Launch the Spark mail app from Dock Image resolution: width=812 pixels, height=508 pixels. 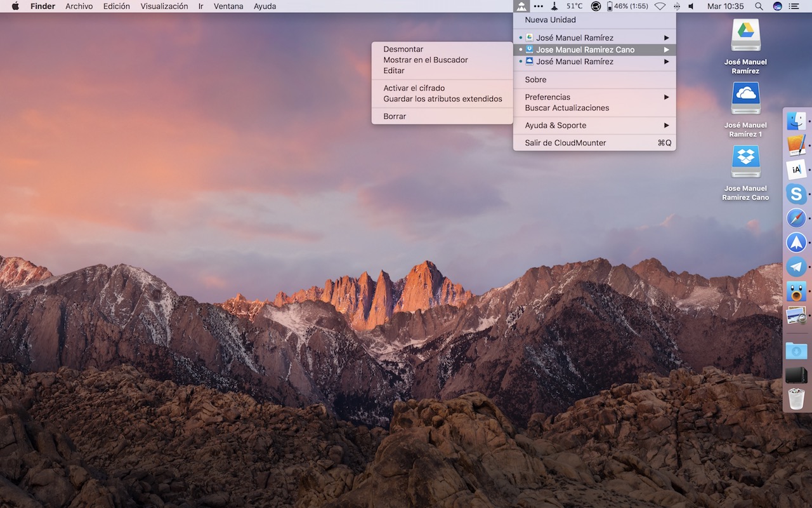[x=796, y=243]
